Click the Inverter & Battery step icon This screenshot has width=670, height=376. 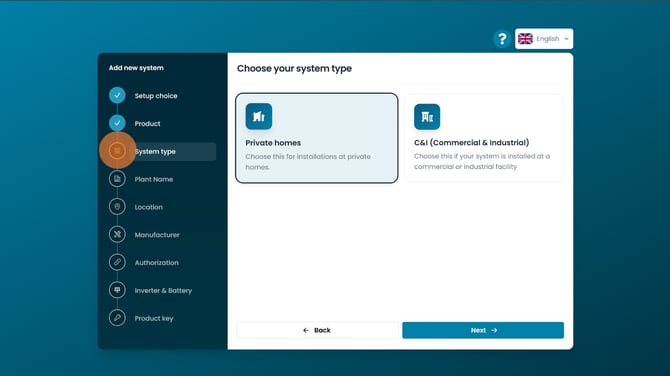click(x=117, y=290)
